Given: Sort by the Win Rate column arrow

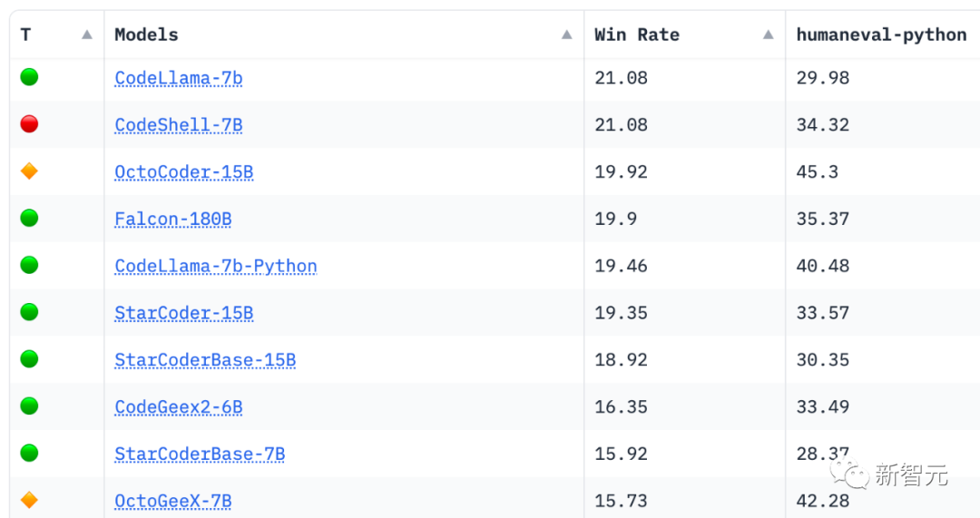Looking at the screenshot, I should (x=769, y=34).
